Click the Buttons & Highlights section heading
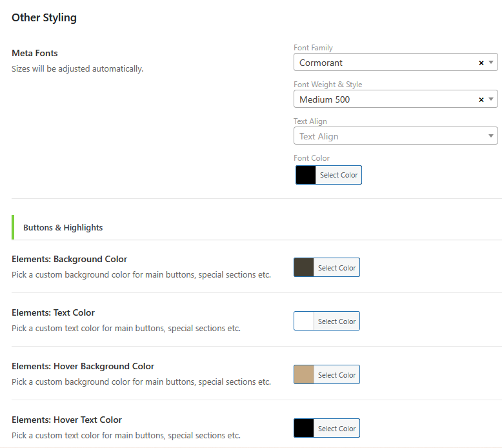The image size is (502, 448). [x=63, y=227]
